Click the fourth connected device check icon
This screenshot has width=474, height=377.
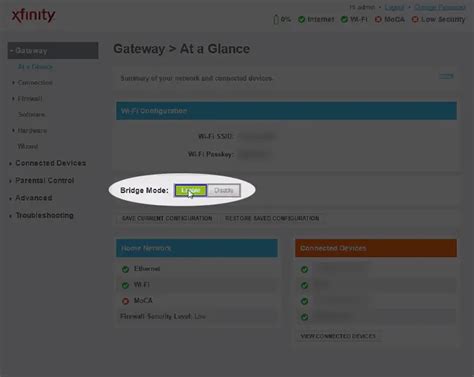tap(304, 317)
